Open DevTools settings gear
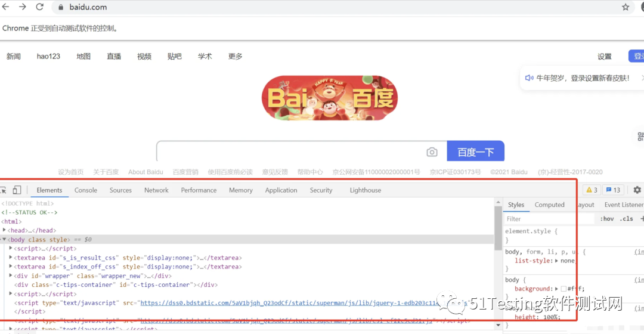 (637, 190)
